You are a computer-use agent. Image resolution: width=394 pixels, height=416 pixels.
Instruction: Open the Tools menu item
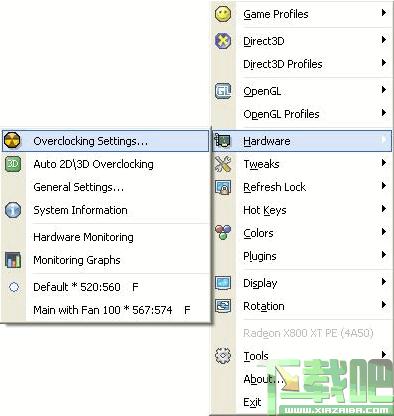coord(302,356)
